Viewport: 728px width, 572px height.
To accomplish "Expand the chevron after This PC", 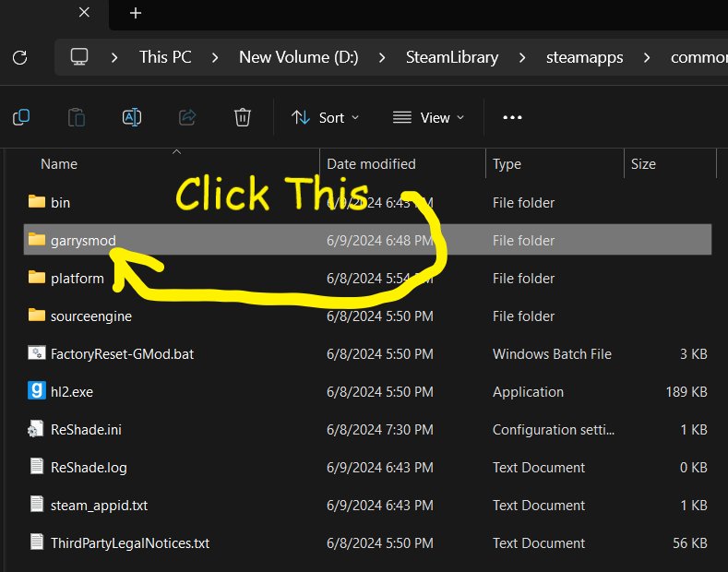I will (x=214, y=58).
